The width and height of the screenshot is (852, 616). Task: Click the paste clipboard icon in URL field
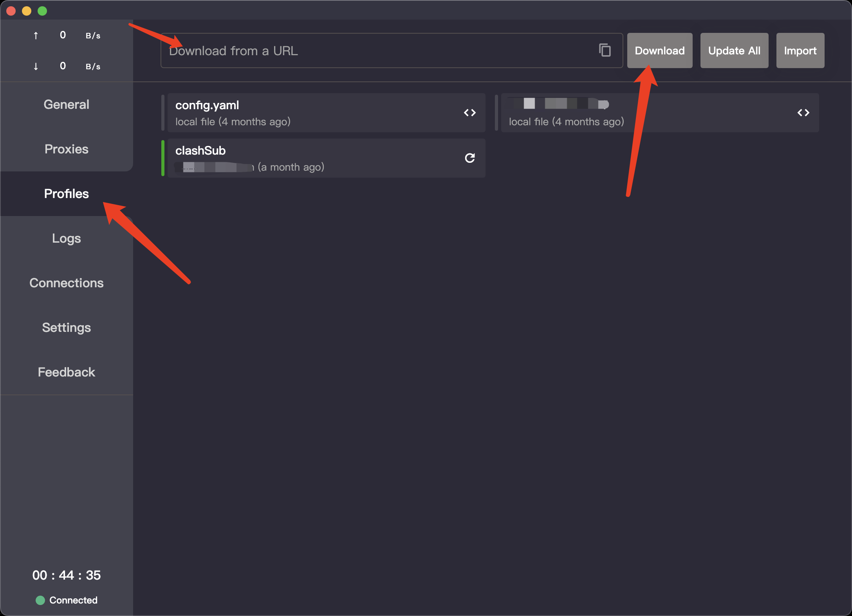(605, 50)
